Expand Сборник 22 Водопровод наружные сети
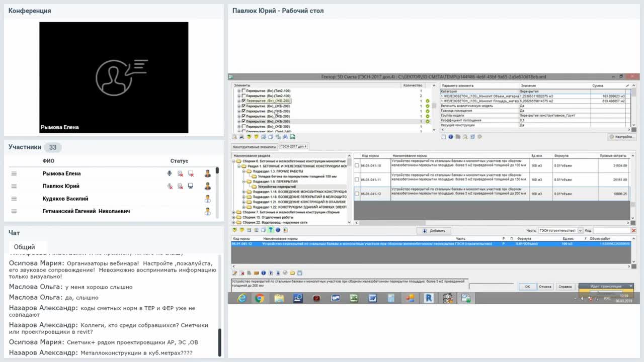The height and width of the screenshot is (362, 644). (x=234, y=222)
